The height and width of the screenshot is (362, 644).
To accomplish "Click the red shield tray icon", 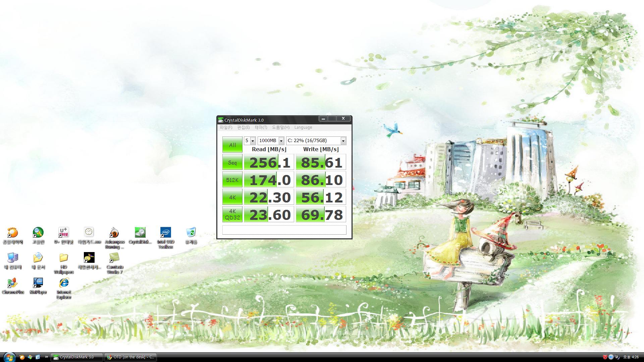I will coord(605,357).
